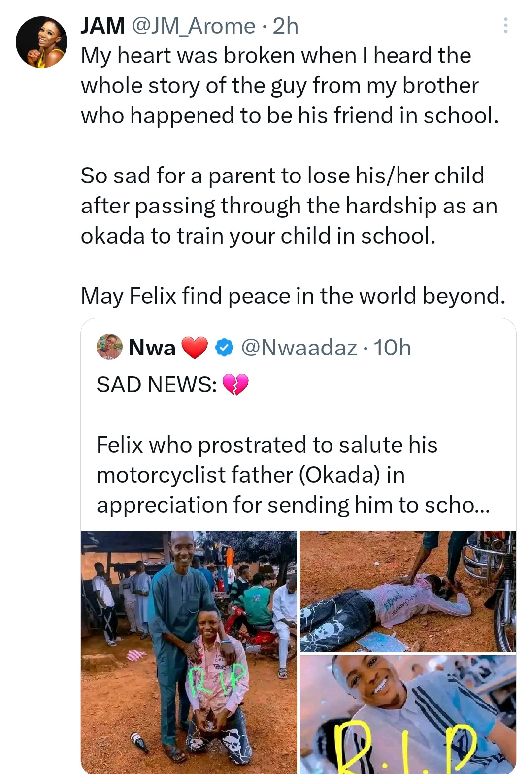Click the 10h timestamp on the quoted tweet

(392, 348)
